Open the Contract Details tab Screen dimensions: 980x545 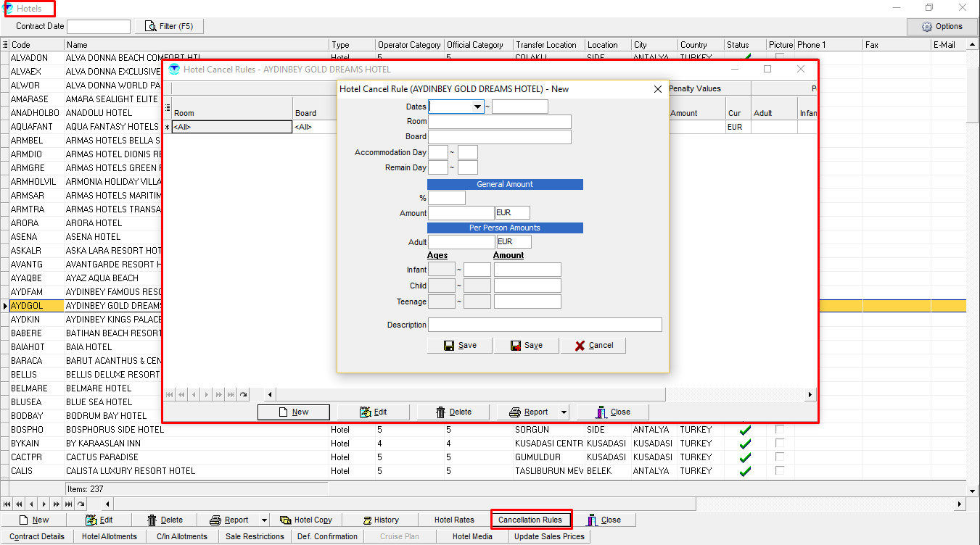37,536
